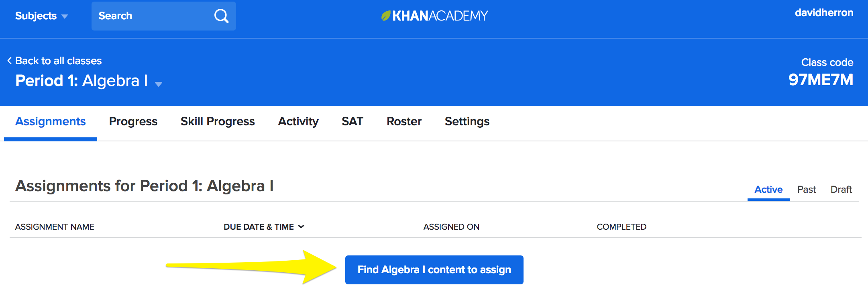Image resolution: width=868 pixels, height=298 pixels.
Task: Switch to the Progress tab
Action: [133, 121]
